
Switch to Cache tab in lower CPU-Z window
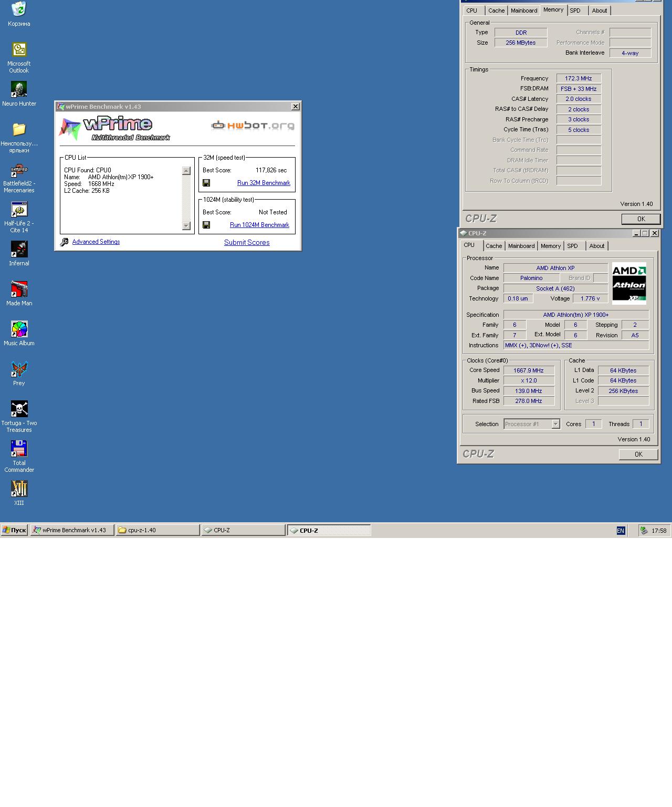pos(493,246)
